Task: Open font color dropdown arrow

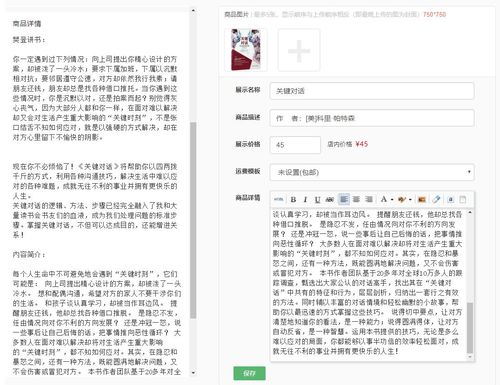Action: [392, 200]
